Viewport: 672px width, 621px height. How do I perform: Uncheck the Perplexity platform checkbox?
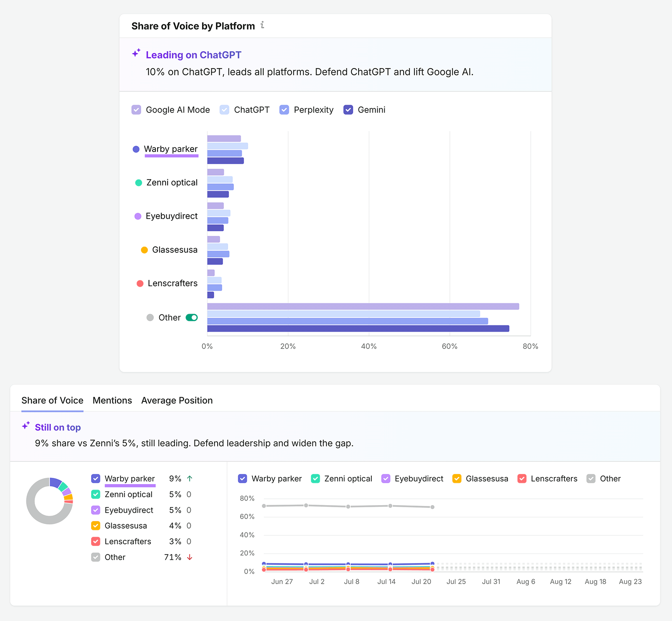(284, 110)
